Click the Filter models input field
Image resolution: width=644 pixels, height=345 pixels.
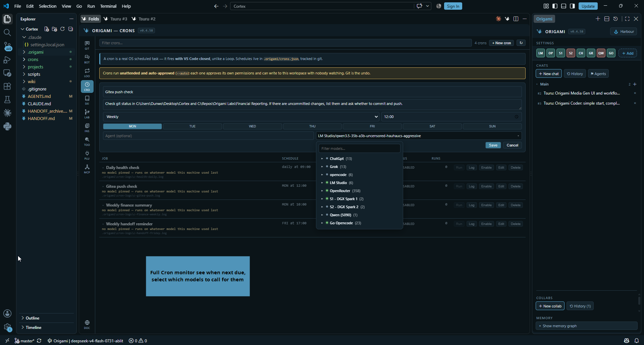coord(359,149)
